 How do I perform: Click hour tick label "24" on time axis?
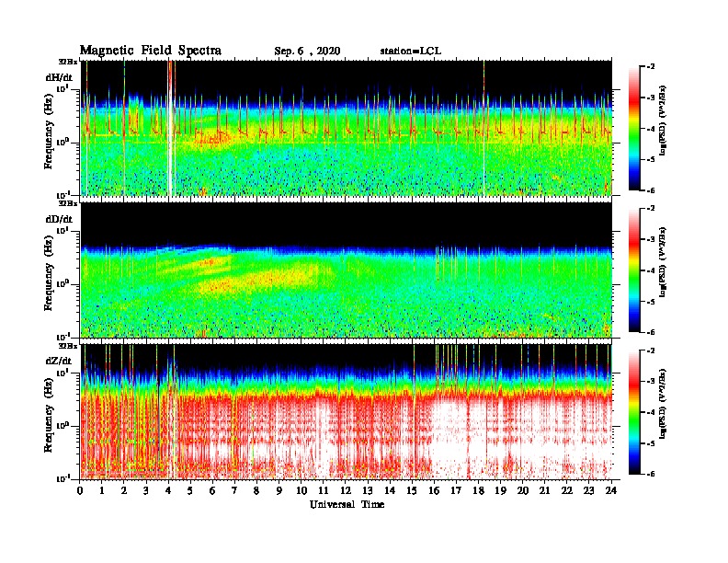point(611,491)
